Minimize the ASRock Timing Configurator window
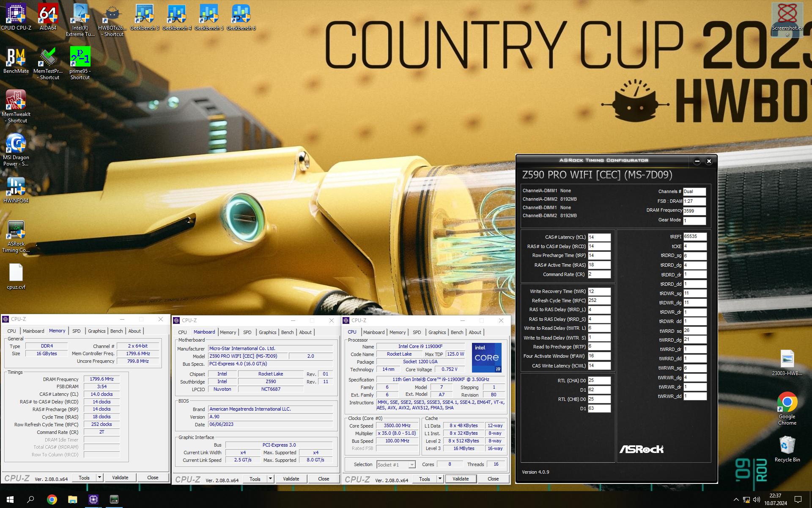 [697, 161]
